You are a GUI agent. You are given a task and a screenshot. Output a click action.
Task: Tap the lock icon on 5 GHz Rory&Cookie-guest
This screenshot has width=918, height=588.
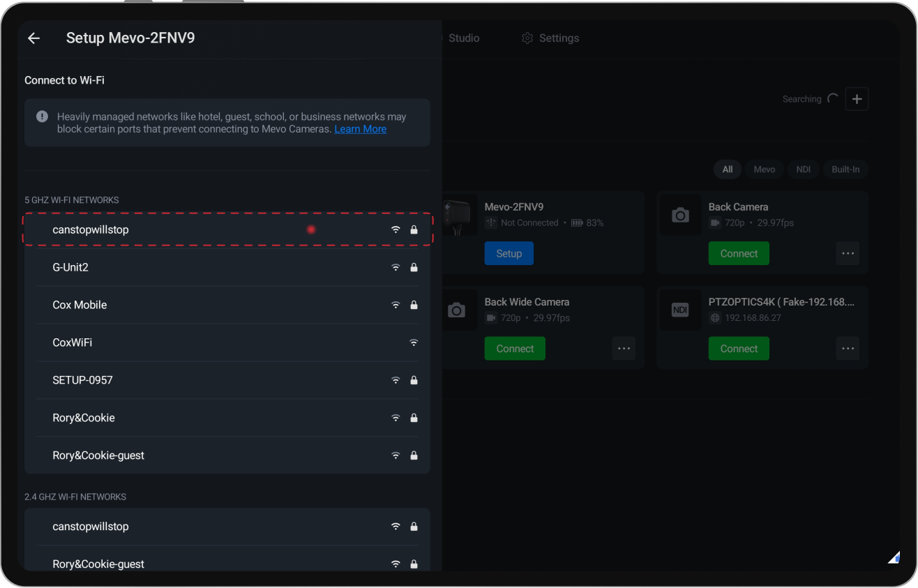tap(414, 455)
